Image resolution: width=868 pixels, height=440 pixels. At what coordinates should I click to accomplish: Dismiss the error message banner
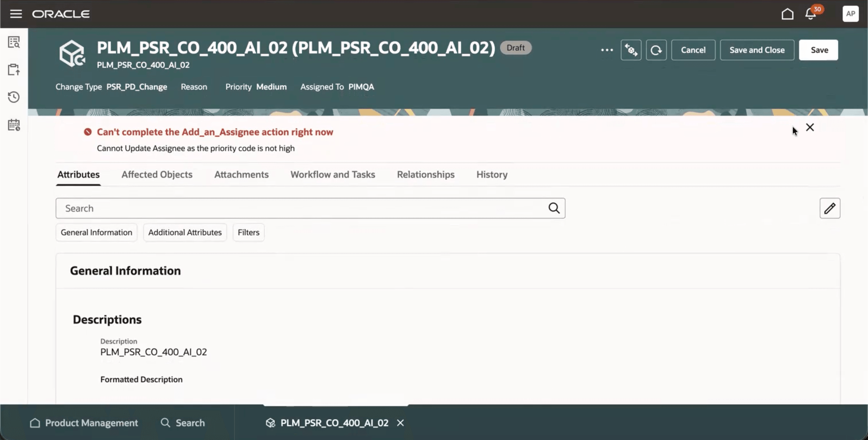[x=810, y=127]
